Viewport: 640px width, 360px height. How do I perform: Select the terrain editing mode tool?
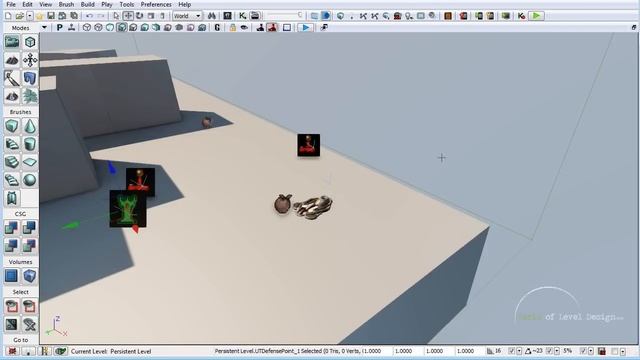pyautogui.click(x=12, y=60)
